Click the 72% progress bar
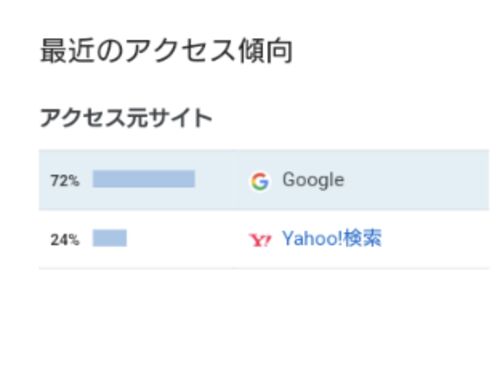This screenshot has width=500, height=367. pyautogui.click(x=144, y=179)
